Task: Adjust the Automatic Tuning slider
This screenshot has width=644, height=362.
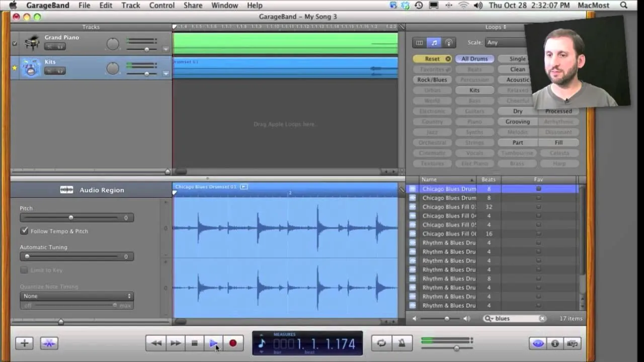Action: [27, 256]
